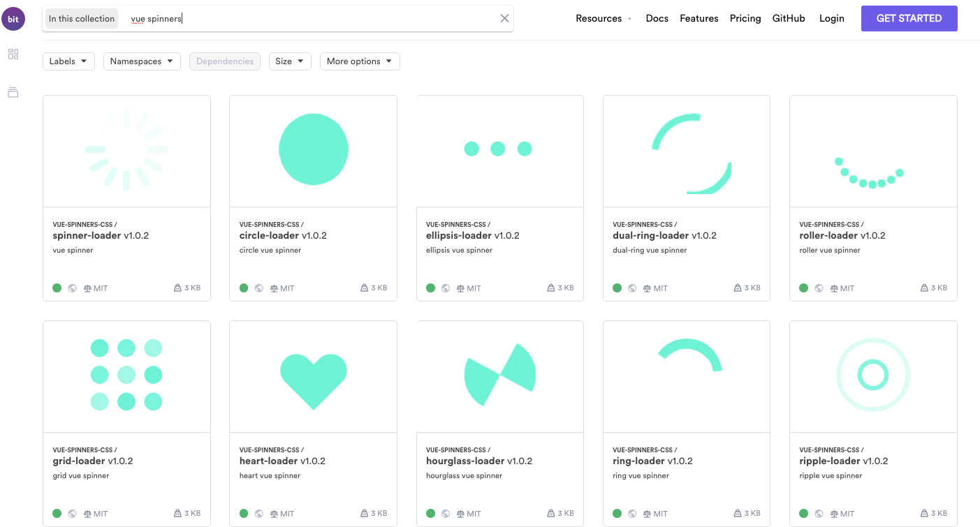Click VUE-SPINNERS-CSS namespace on hourglass-loader card
Viewport: 980px width, 527px height.
click(458, 450)
